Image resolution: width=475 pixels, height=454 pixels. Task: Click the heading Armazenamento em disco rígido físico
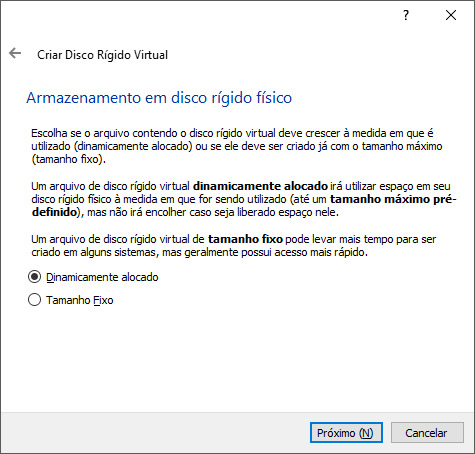tap(159, 98)
